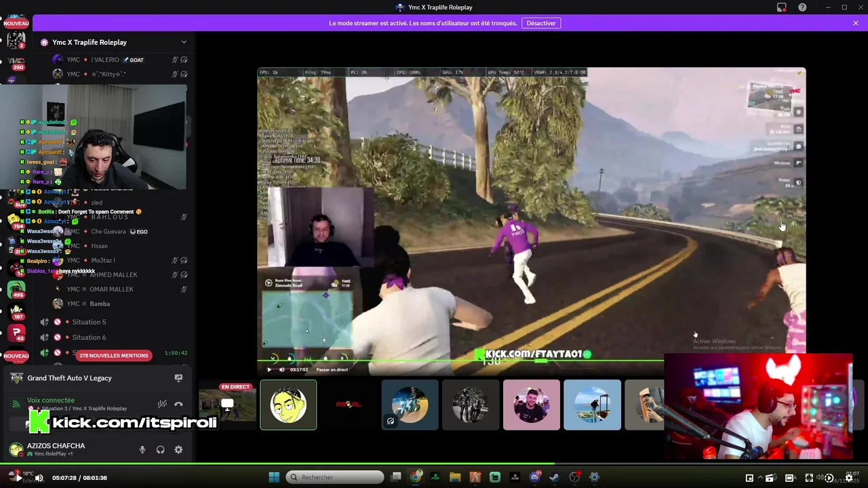This screenshot has width=868, height=488.
Task: Mute the embedded stream volume icon
Action: pos(281,369)
